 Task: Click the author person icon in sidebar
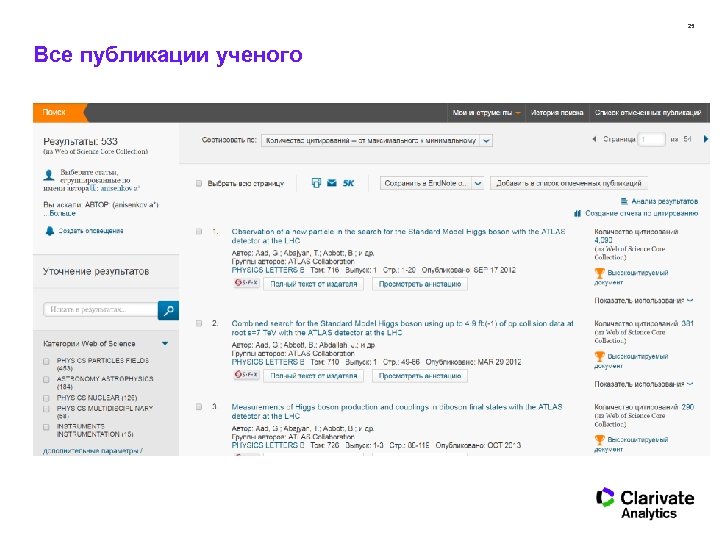(x=49, y=175)
